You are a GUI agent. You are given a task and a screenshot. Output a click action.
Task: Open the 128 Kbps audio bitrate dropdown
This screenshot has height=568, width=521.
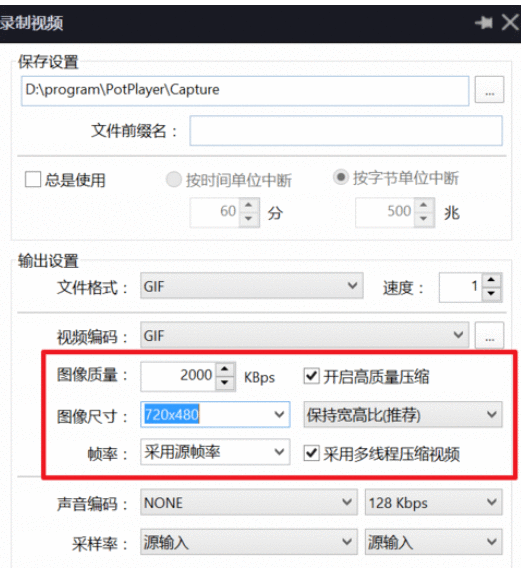click(434, 502)
